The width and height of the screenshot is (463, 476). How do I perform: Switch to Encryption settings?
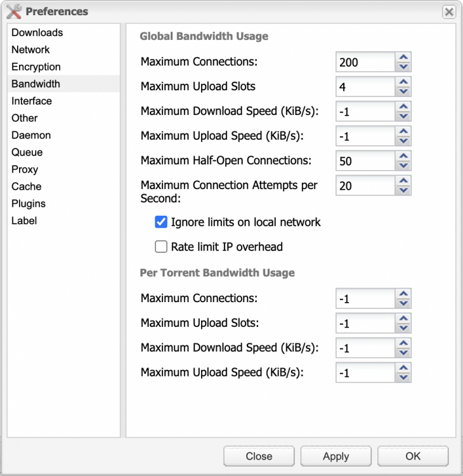63,67
